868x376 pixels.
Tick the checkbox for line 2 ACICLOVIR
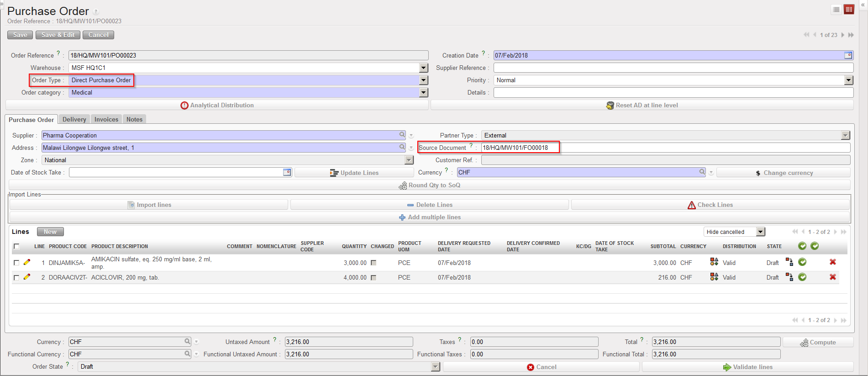pyautogui.click(x=16, y=277)
